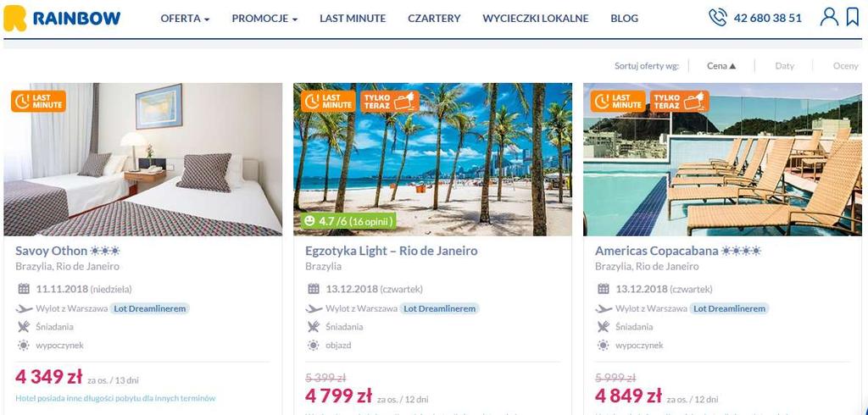Click Last Minute badge on Savoy Othon
This screenshot has height=415, width=868.
[x=38, y=102]
